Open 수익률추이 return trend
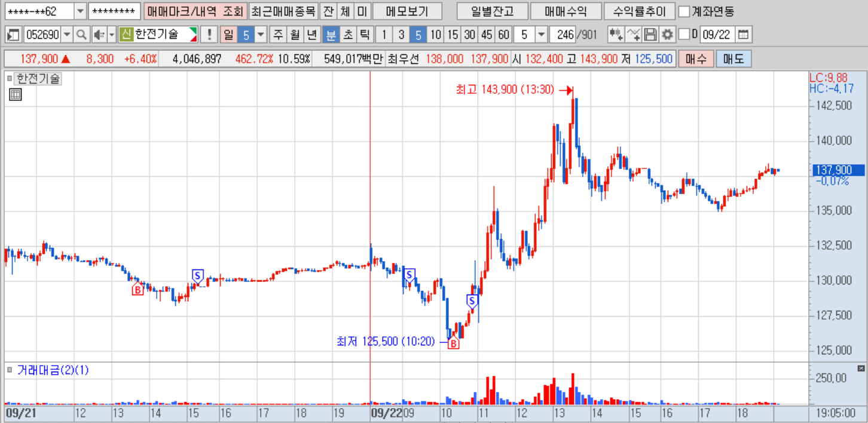The width and height of the screenshot is (868, 423). [x=639, y=11]
